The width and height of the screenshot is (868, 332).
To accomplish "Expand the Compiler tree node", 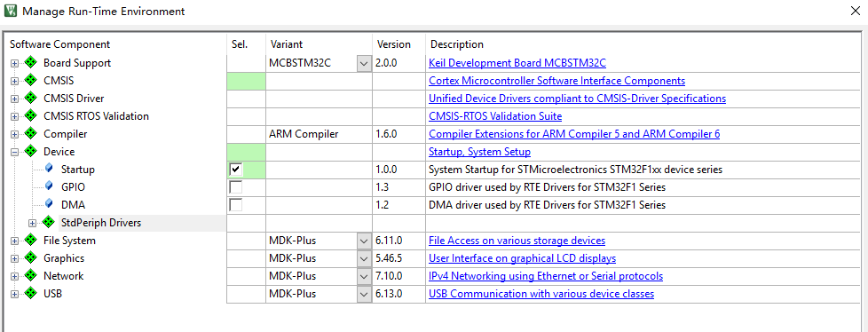I will pos(14,134).
